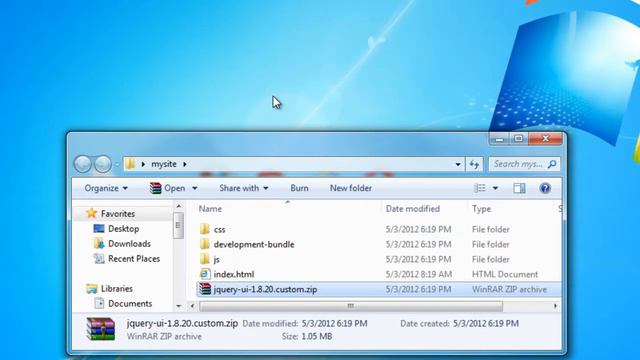Click the New folder button

351,188
